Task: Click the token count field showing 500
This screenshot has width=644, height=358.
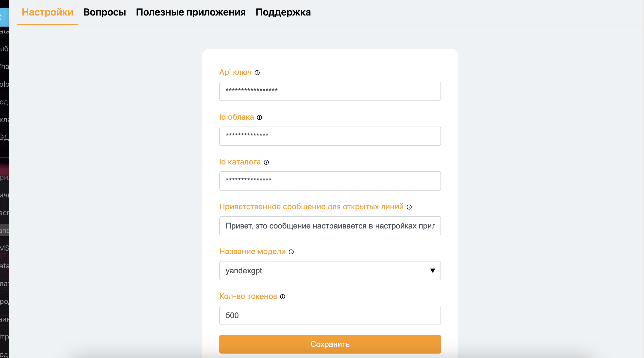Action: 330,315
